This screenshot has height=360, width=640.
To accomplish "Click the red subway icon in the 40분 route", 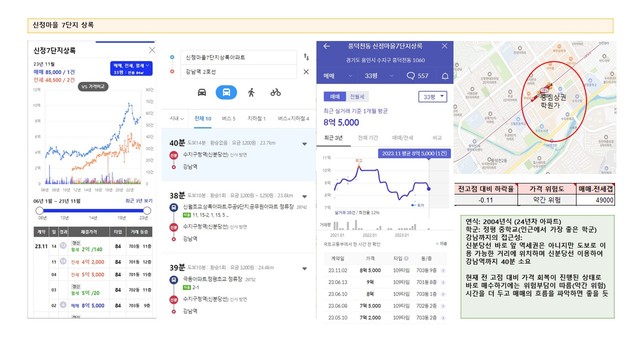I will 173,155.
